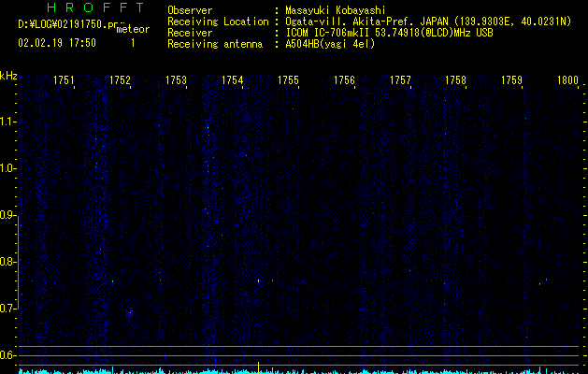Click the 1755 time axis marker
The width and height of the screenshot is (588, 374).
point(288,80)
